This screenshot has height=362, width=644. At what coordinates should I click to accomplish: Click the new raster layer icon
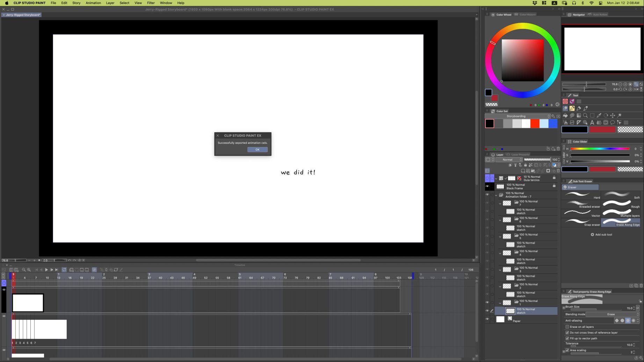[523, 171]
